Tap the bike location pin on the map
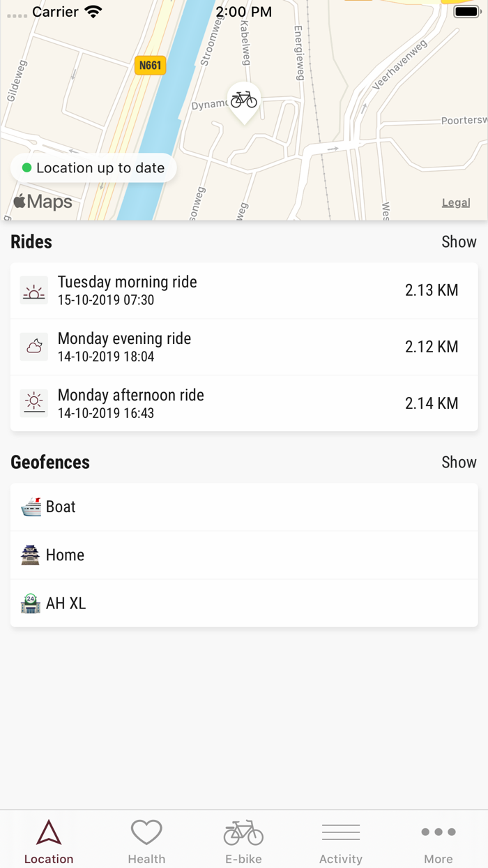The width and height of the screenshot is (488, 868). point(243,98)
